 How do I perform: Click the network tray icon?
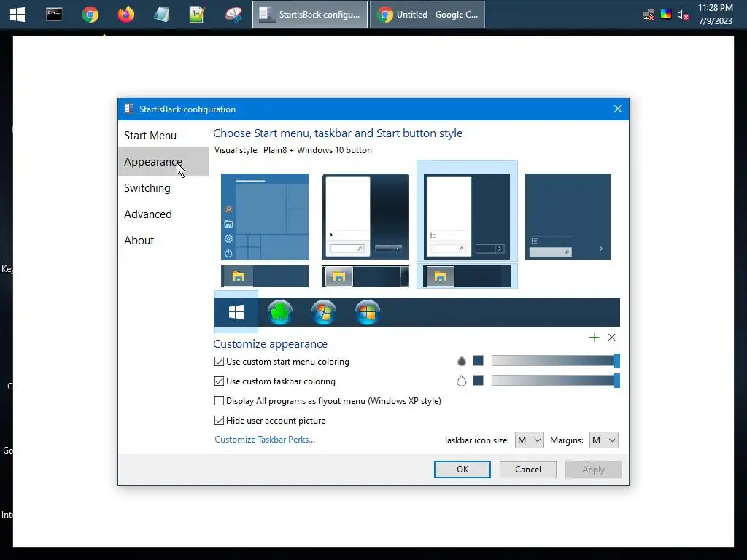coord(648,15)
